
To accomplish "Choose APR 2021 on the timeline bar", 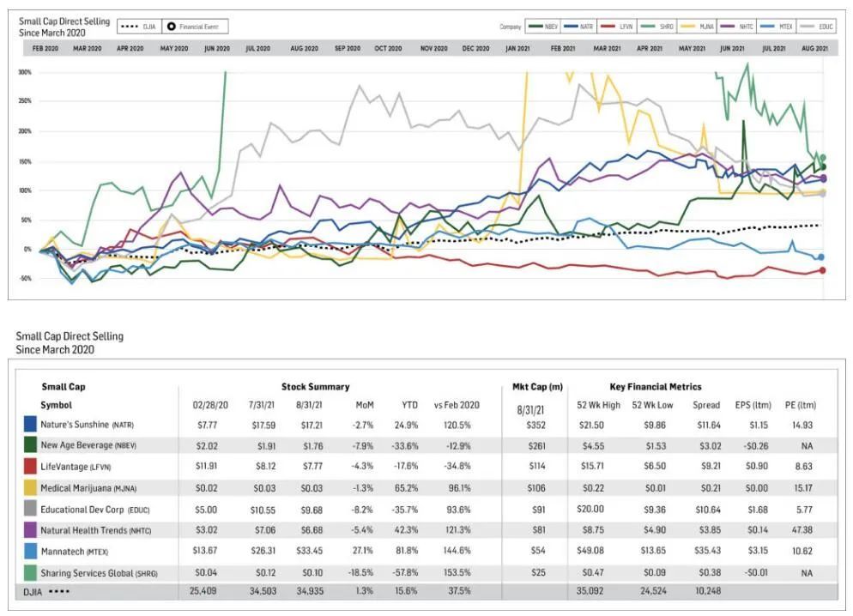I will pyautogui.click(x=650, y=48).
